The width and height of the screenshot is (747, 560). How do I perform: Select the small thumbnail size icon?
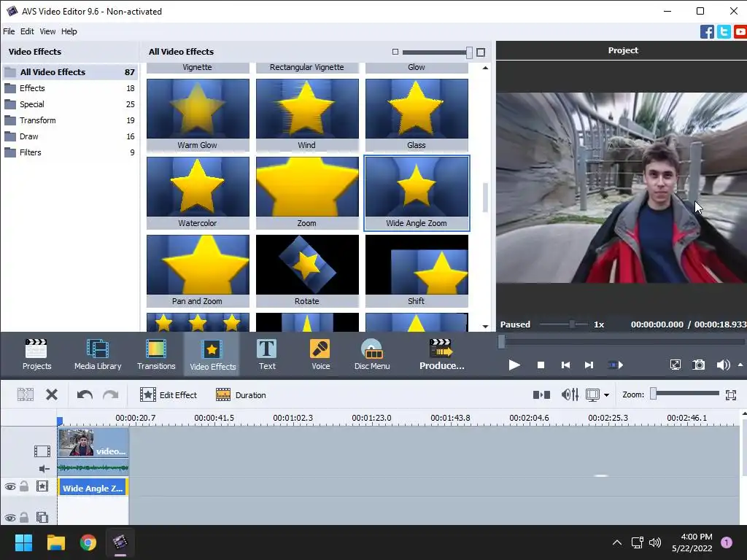(395, 52)
